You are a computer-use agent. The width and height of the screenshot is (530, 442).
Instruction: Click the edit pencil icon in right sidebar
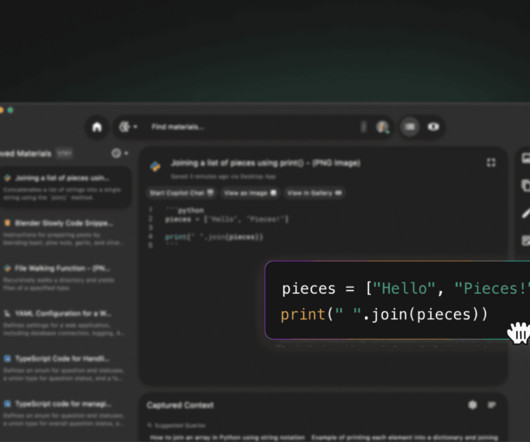tap(526, 213)
